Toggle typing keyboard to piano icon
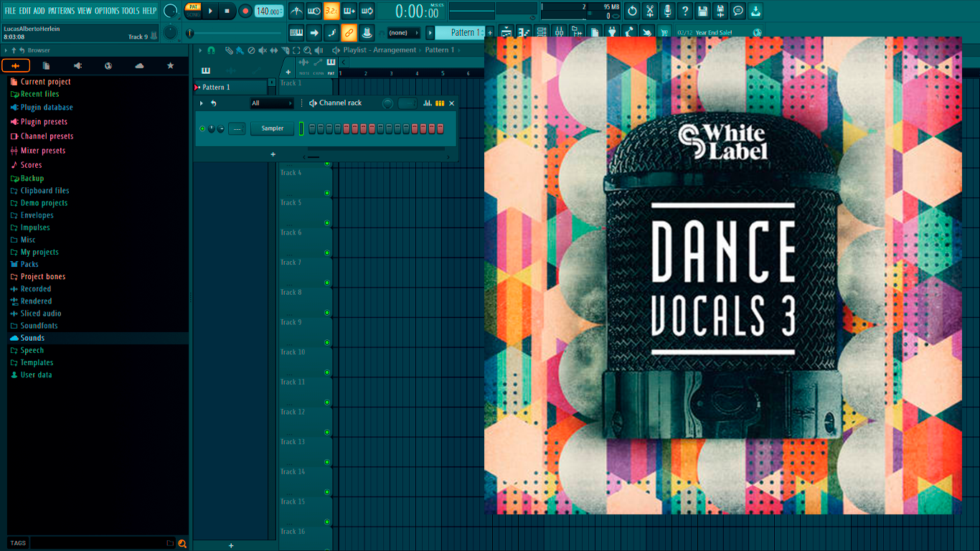Viewport: 980px width, 551px height. click(x=296, y=32)
